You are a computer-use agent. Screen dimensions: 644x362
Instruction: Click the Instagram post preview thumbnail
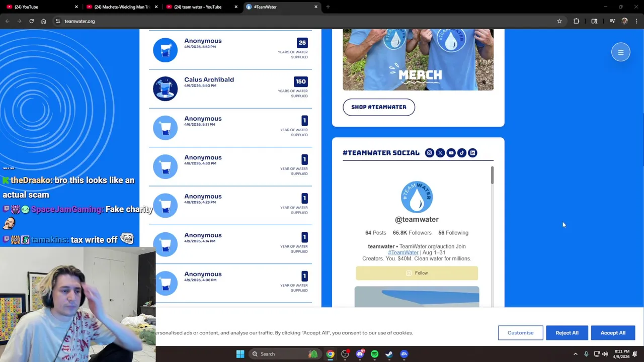coord(417,297)
